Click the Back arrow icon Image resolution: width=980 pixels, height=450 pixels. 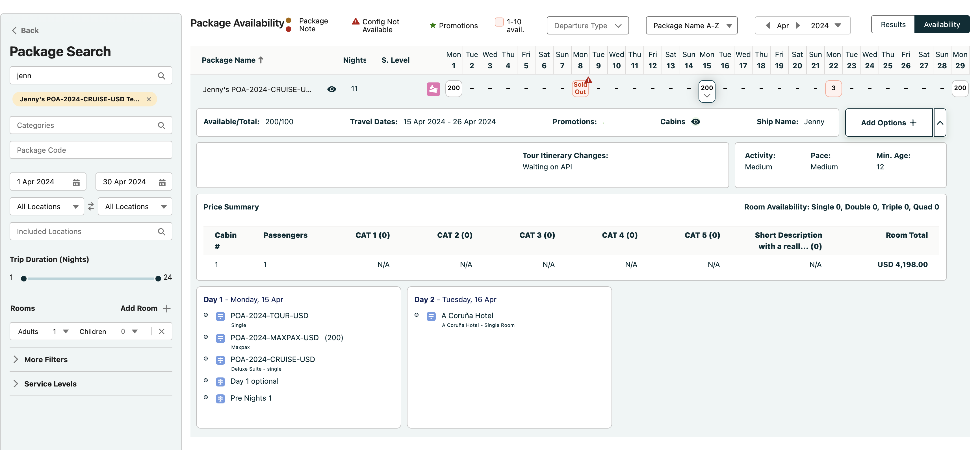click(x=14, y=30)
